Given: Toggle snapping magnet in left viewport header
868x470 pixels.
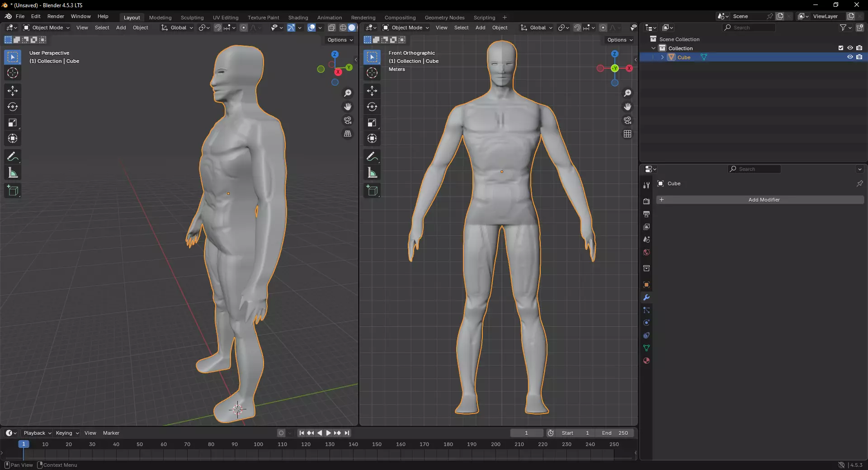Looking at the screenshot, I should [x=217, y=28].
